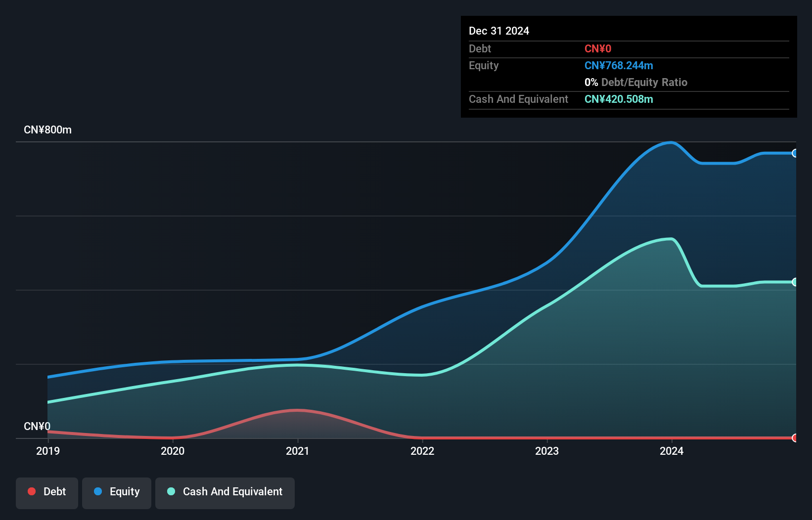The height and width of the screenshot is (520, 812).
Task: Click the 2019 x-axis label
Action: tap(48, 451)
